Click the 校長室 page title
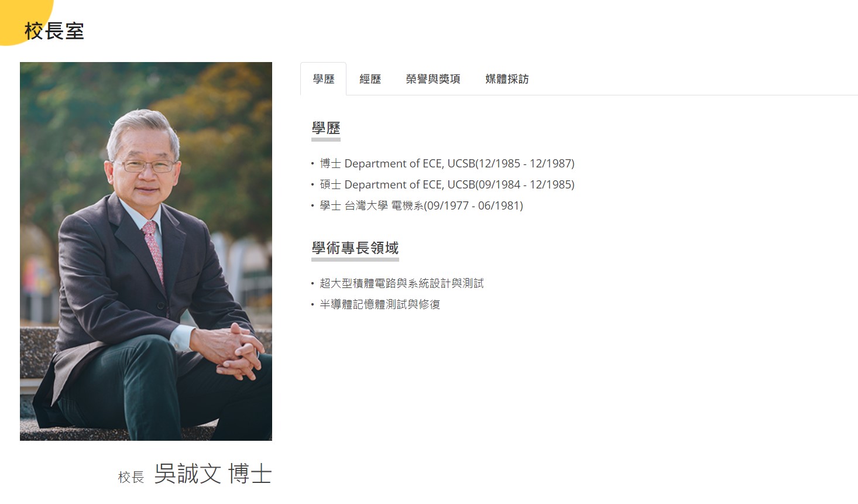The image size is (858, 504). (54, 31)
